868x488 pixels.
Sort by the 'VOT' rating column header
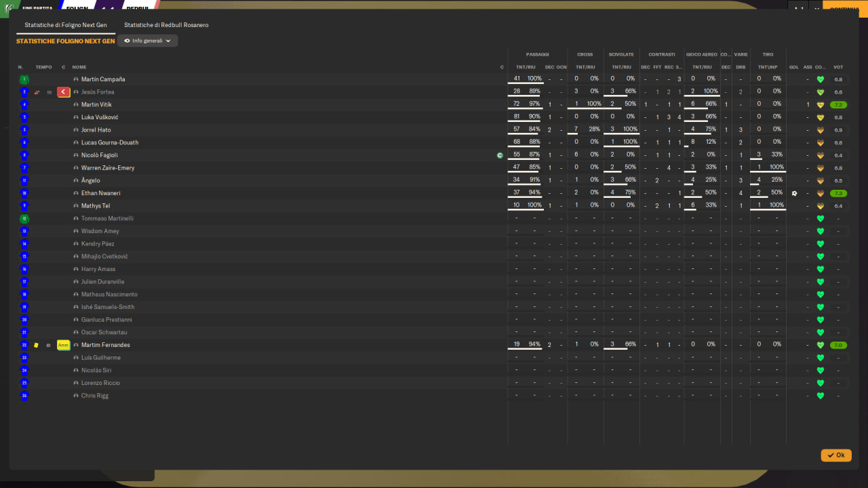click(838, 67)
